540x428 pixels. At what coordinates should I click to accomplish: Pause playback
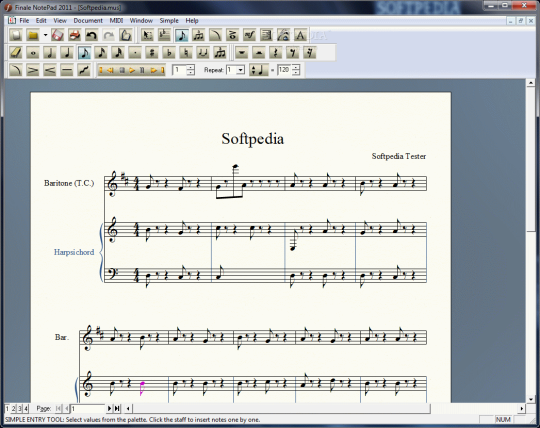142,70
